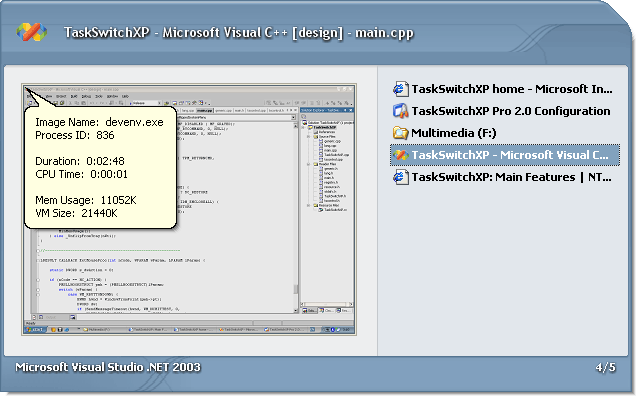
Task: Click the Microsoft Visual Studio .NET 2003 caption
Action: point(108,367)
